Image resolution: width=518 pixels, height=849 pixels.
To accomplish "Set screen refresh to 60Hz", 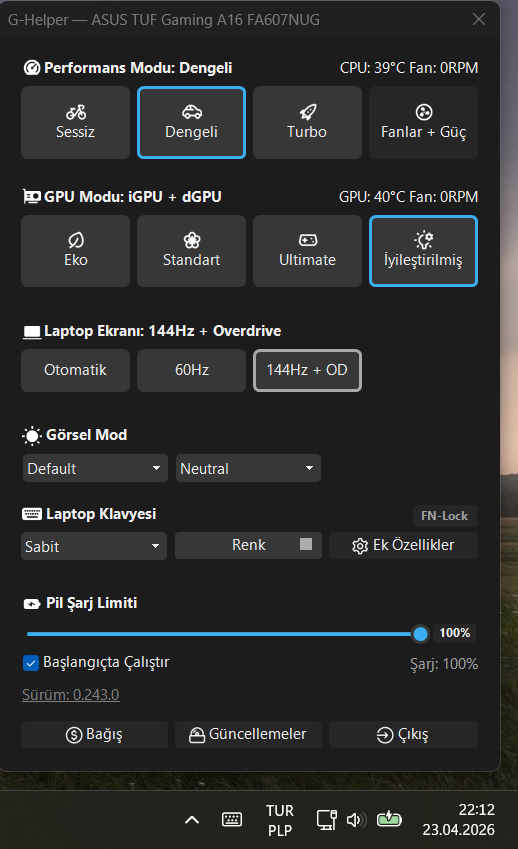I will tap(191, 370).
